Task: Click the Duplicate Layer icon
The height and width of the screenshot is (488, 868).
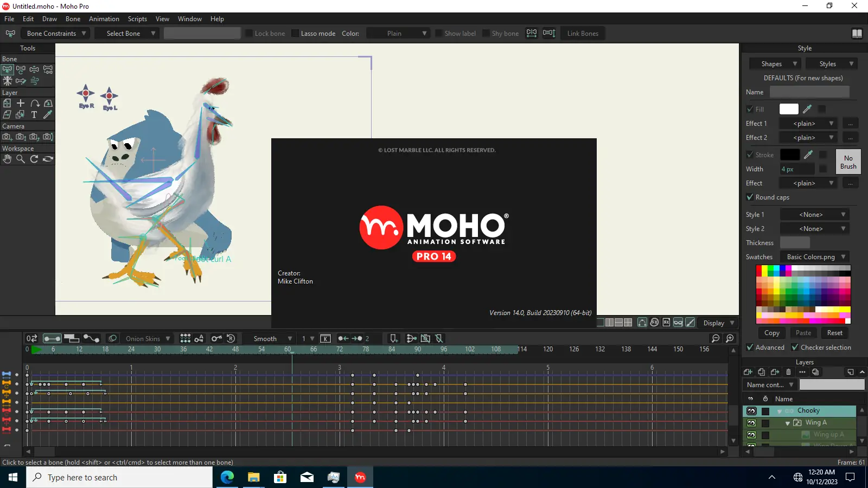Action: point(762,372)
